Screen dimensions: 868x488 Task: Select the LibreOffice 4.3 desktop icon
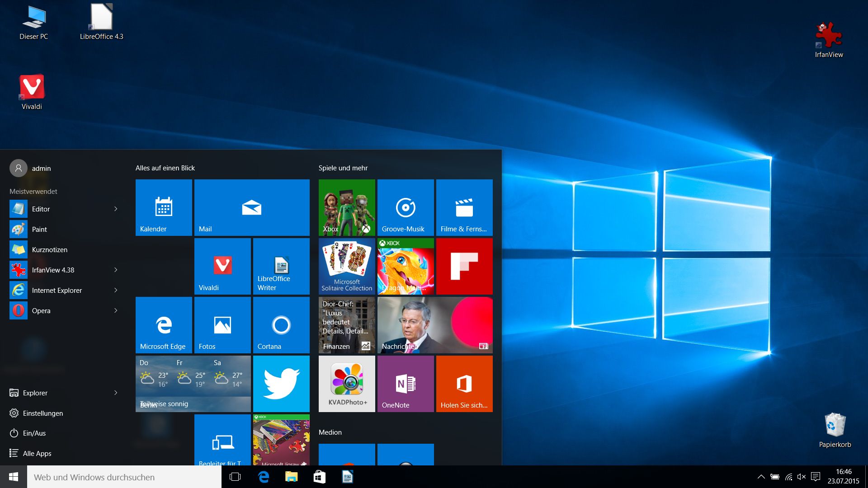point(102,22)
